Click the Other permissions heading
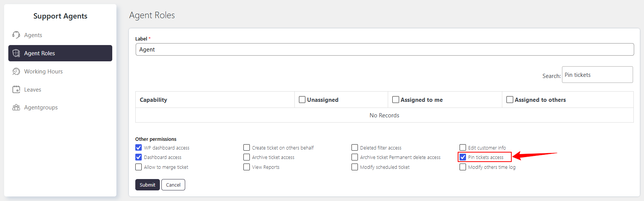Screen dimensions: 644x201 click(x=156, y=139)
